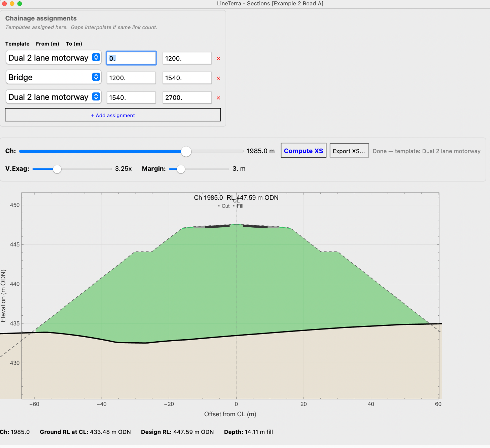Click the + Add assignment button

click(x=113, y=115)
